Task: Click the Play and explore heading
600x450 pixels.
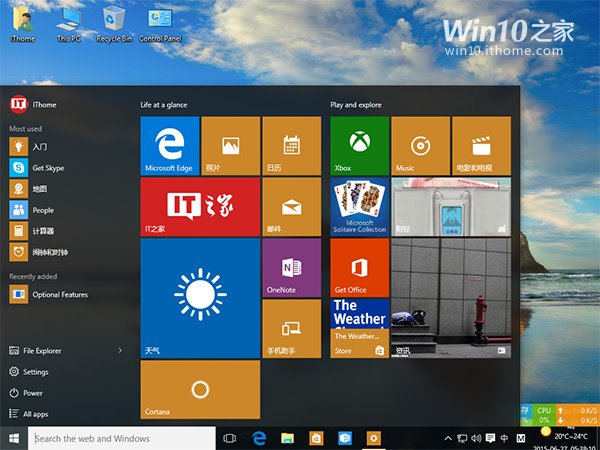Action: pos(356,104)
